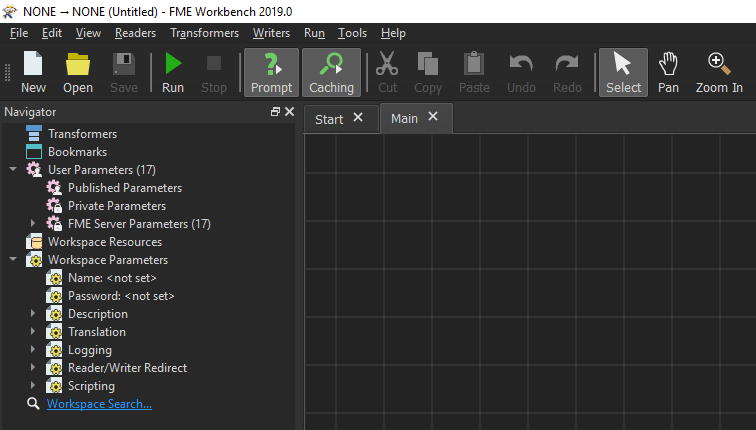Click the Transformers icon in Navigator

tap(34, 134)
